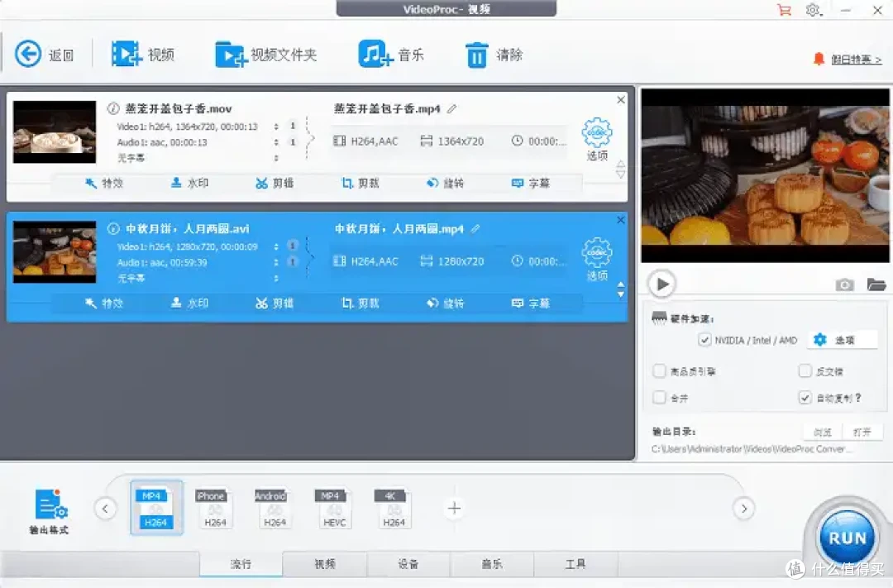Expand subtitle 无字幕 selector for 中秋月饼 avi
This screenshot has height=588, width=893.
276,278
